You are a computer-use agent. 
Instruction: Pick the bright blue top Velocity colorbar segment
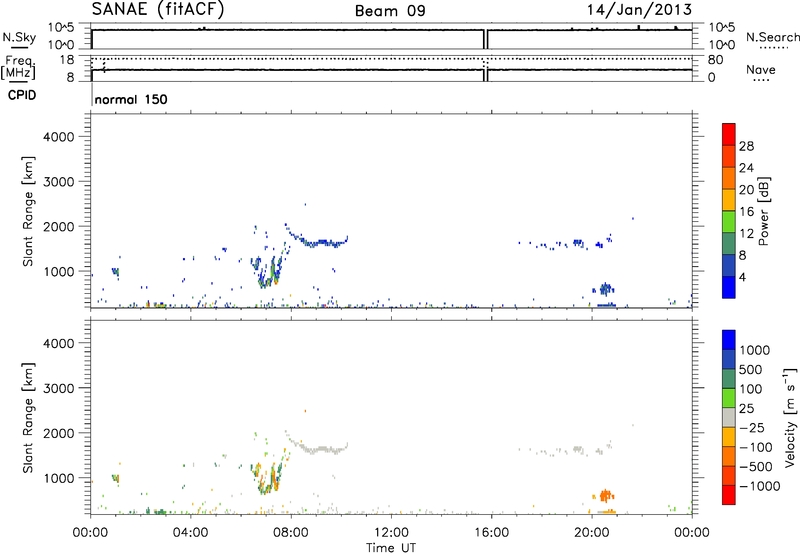[x=729, y=340]
